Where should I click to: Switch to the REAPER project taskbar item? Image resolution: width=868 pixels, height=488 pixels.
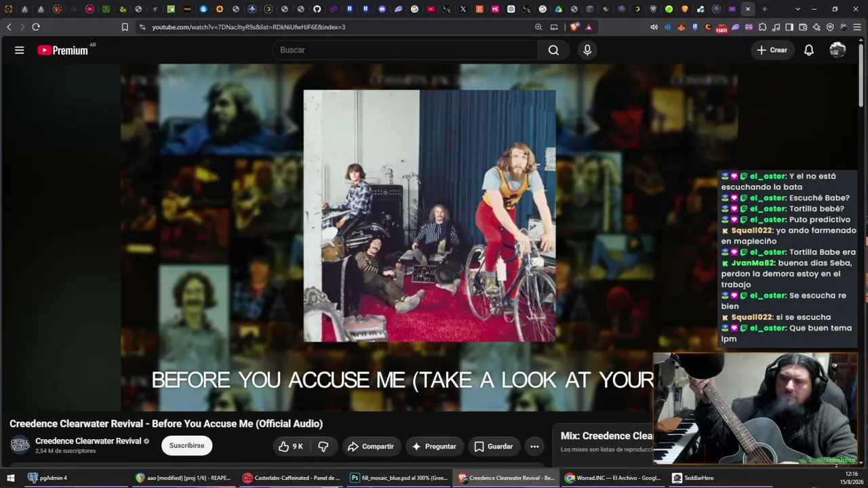point(183,478)
